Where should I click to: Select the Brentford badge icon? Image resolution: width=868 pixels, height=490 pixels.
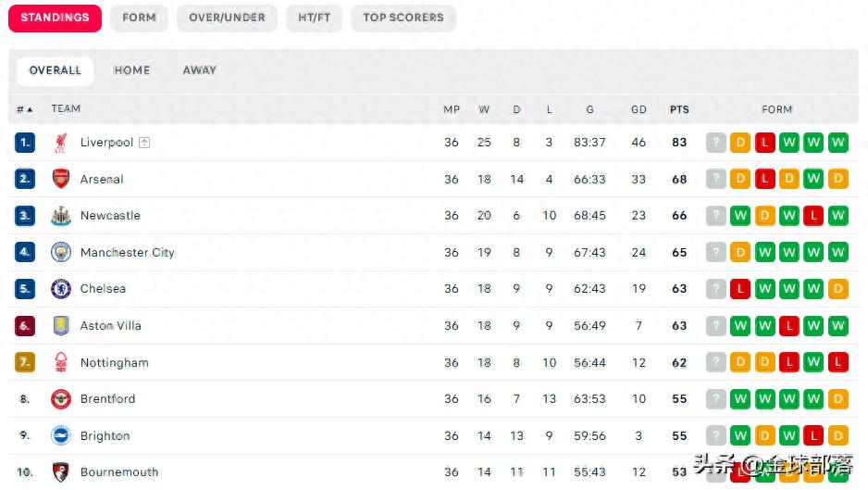coord(61,398)
